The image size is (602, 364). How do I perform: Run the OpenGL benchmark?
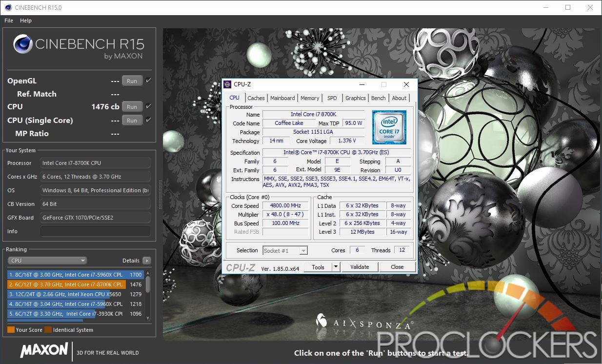(132, 81)
